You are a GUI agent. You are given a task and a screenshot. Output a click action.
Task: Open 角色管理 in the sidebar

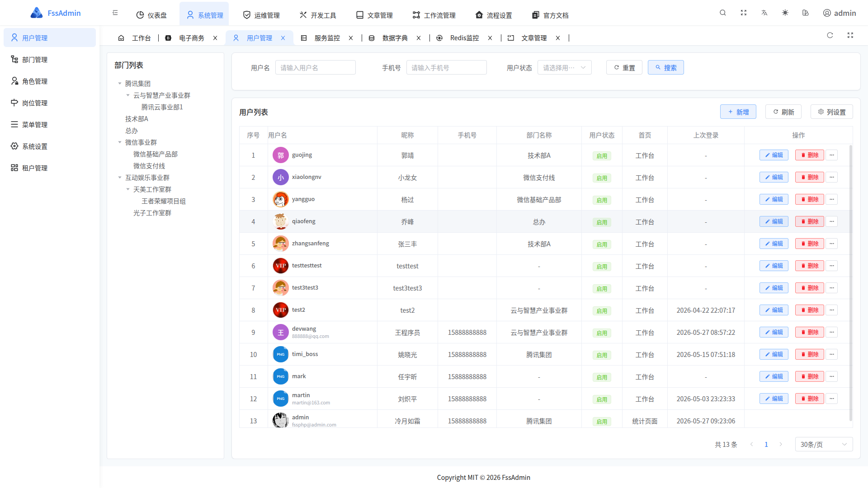50,81
